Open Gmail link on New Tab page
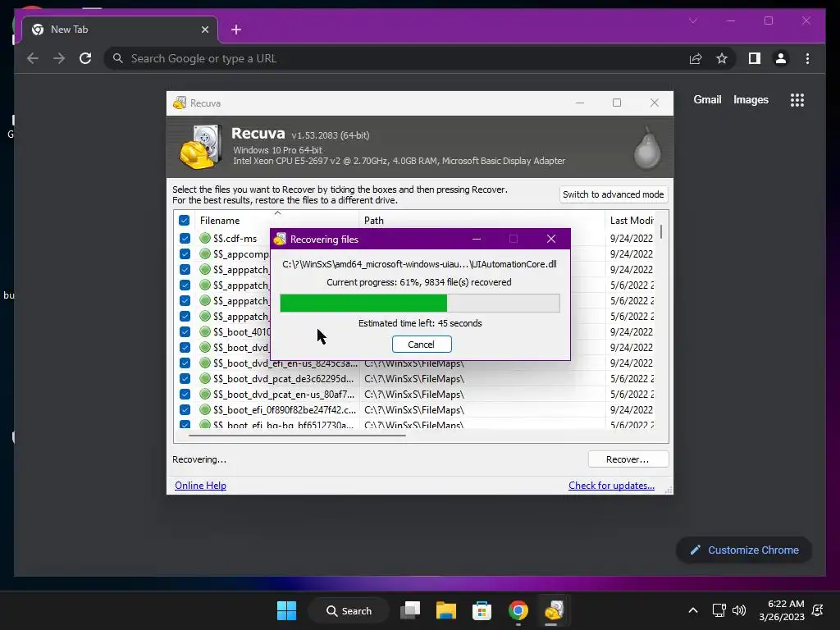This screenshot has height=630, width=840. click(x=707, y=99)
